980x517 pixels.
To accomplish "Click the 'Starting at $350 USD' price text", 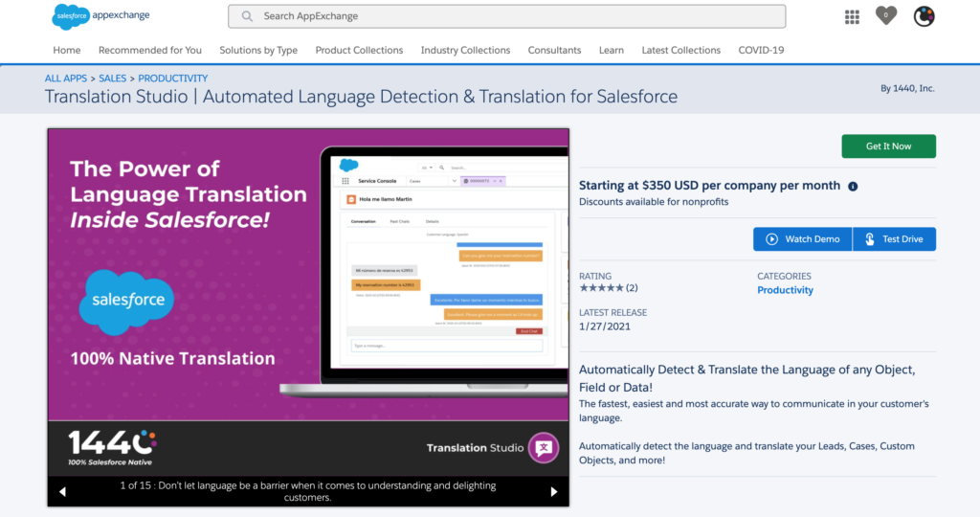I will pyautogui.click(x=709, y=186).
